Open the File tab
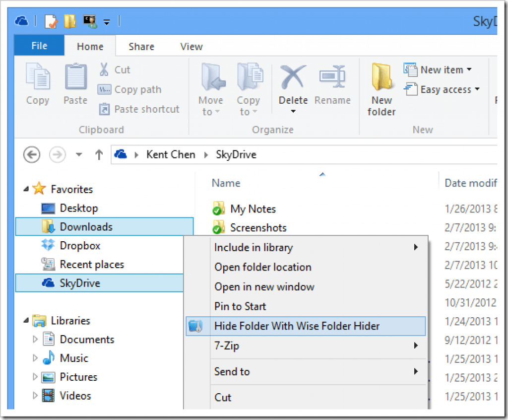The height and width of the screenshot is (420, 508). tap(39, 46)
